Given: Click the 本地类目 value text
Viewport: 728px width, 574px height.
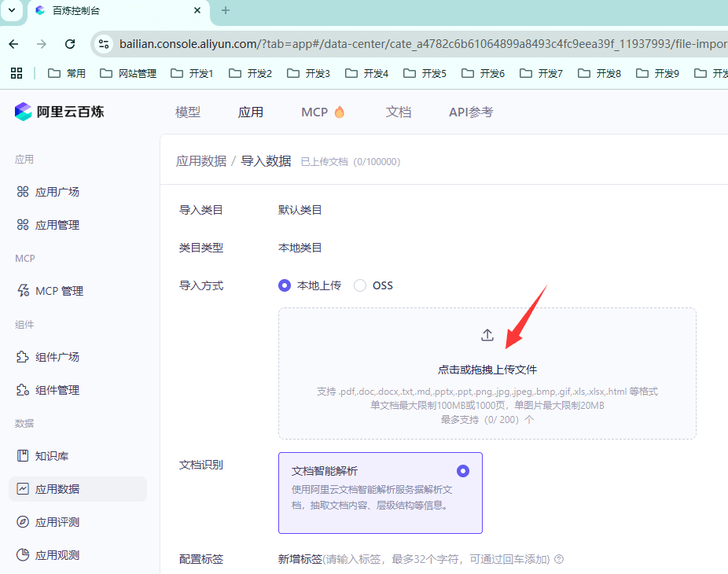Looking at the screenshot, I should click(300, 248).
